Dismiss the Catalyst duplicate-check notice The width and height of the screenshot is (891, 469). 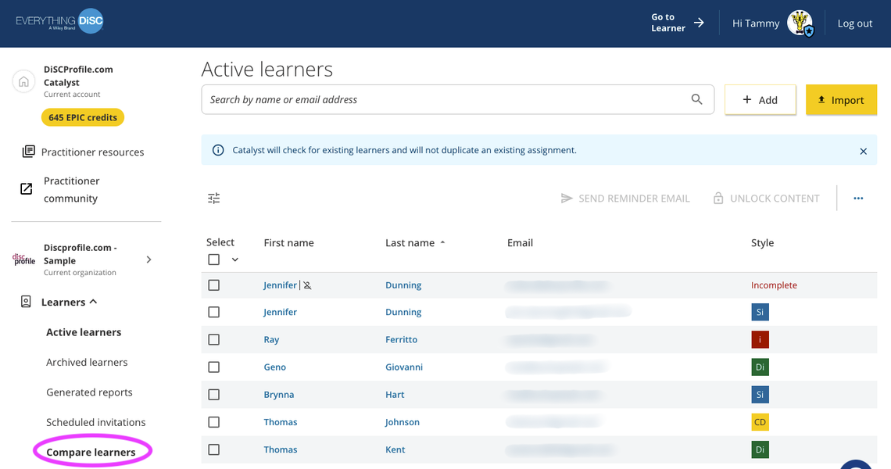tap(863, 151)
